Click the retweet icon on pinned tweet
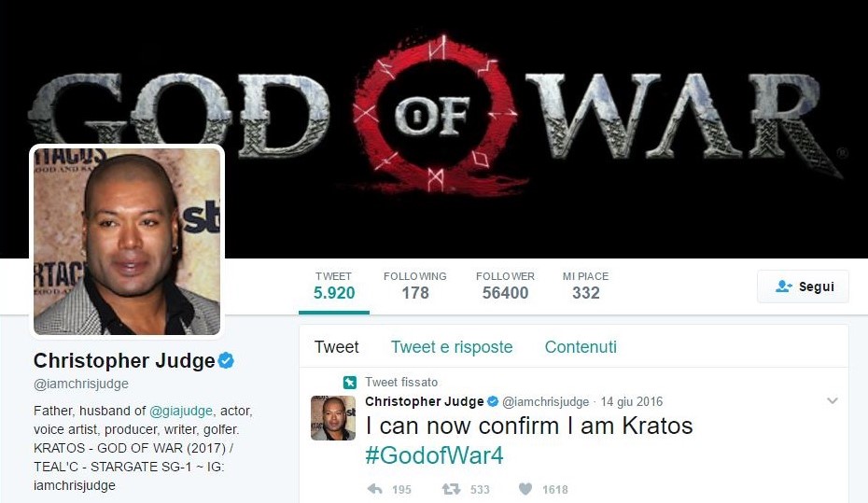The image size is (868, 503). coord(451,489)
